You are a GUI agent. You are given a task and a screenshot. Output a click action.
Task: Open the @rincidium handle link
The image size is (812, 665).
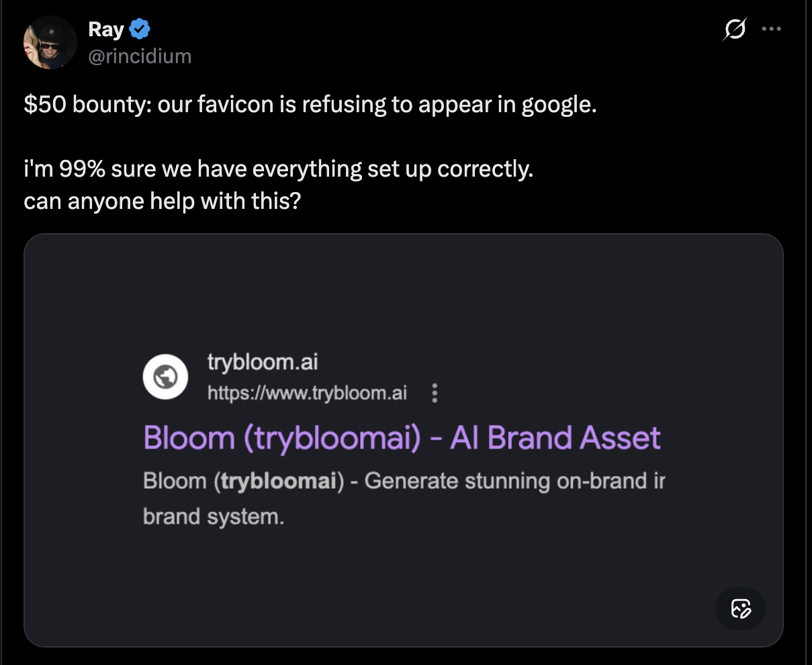140,56
